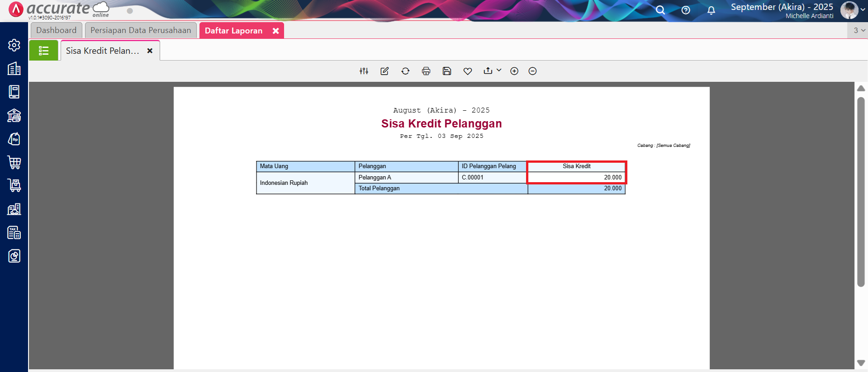
Task: Switch to the Dashboard tab
Action: [x=57, y=30]
